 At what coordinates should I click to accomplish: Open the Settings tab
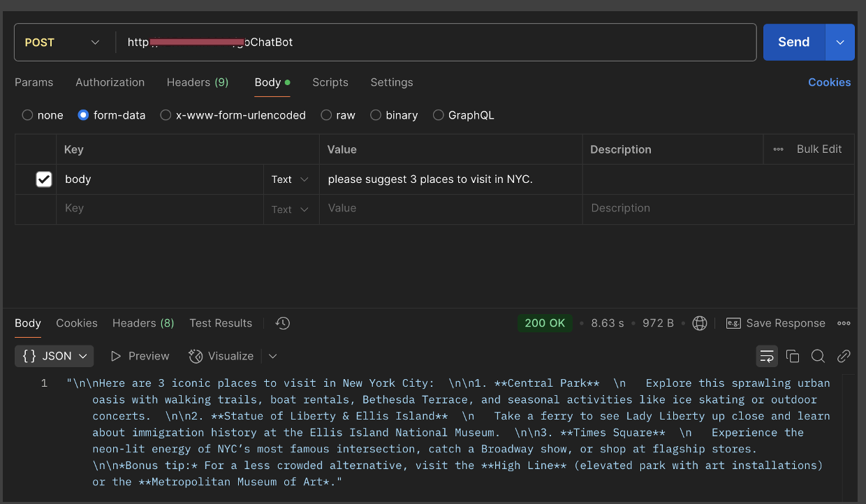pyautogui.click(x=392, y=82)
